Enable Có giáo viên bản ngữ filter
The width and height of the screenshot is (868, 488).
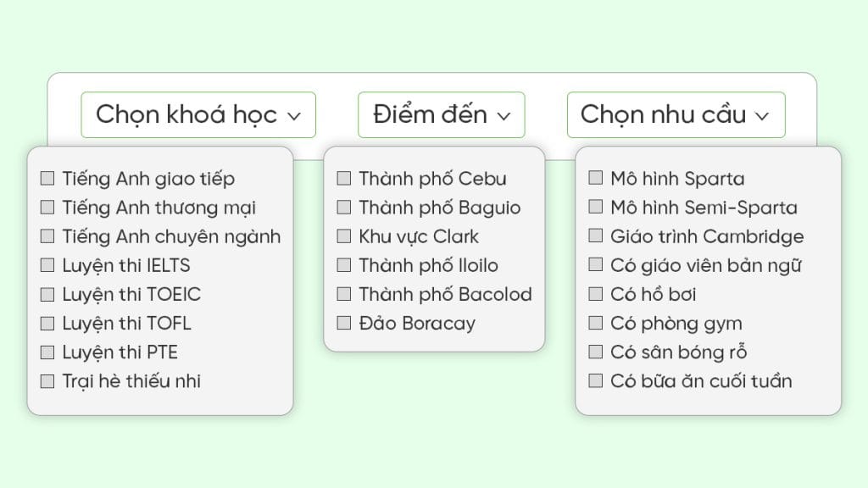[595, 265]
